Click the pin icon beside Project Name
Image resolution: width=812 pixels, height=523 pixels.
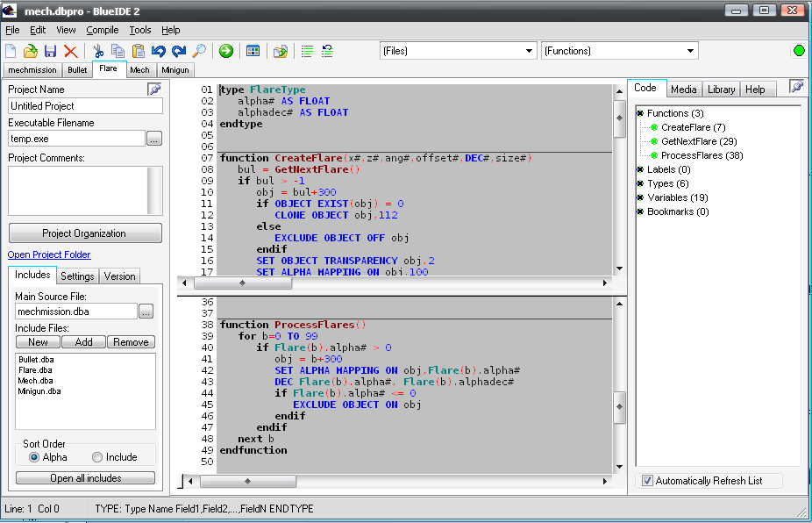click(x=154, y=89)
